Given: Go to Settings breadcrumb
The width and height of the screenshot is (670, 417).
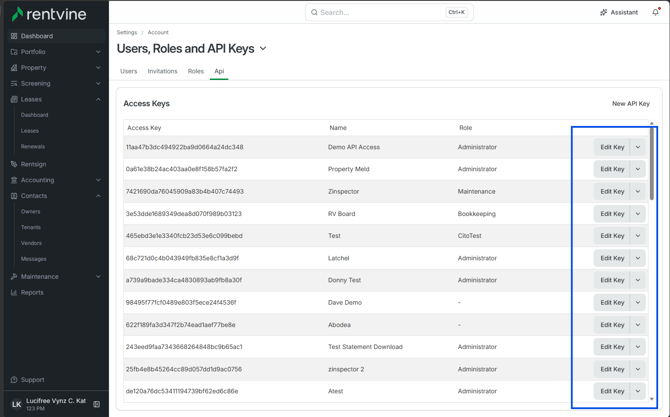Looking at the screenshot, I should (127, 32).
